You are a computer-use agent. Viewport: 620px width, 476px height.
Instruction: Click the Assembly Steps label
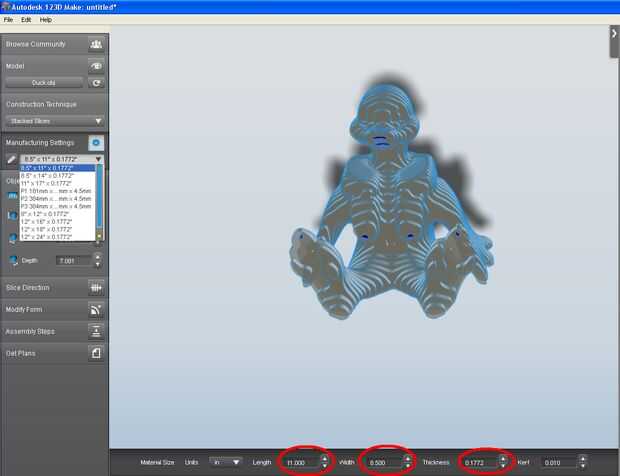pos(30,331)
